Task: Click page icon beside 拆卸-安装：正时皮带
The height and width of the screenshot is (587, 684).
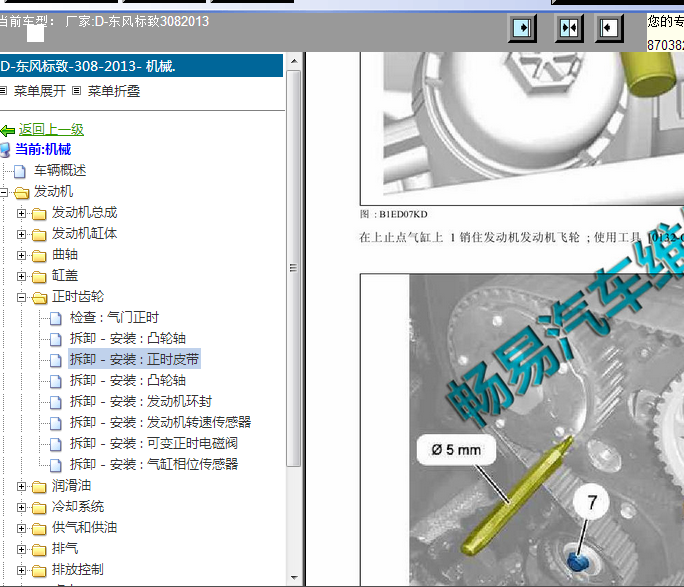Action: [55, 360]
